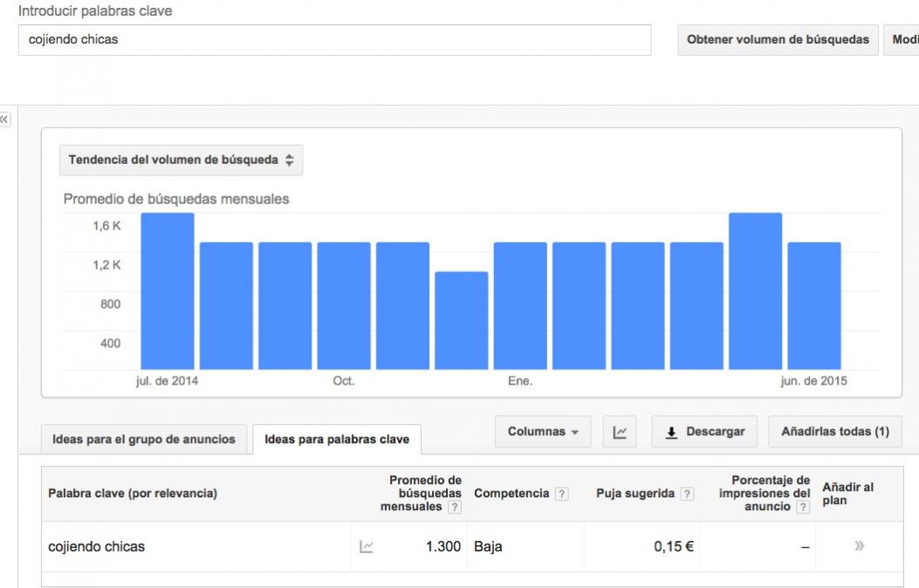
Task: Switch to Ideas para el grupo de anuncios tab
Action: [144, 439]
